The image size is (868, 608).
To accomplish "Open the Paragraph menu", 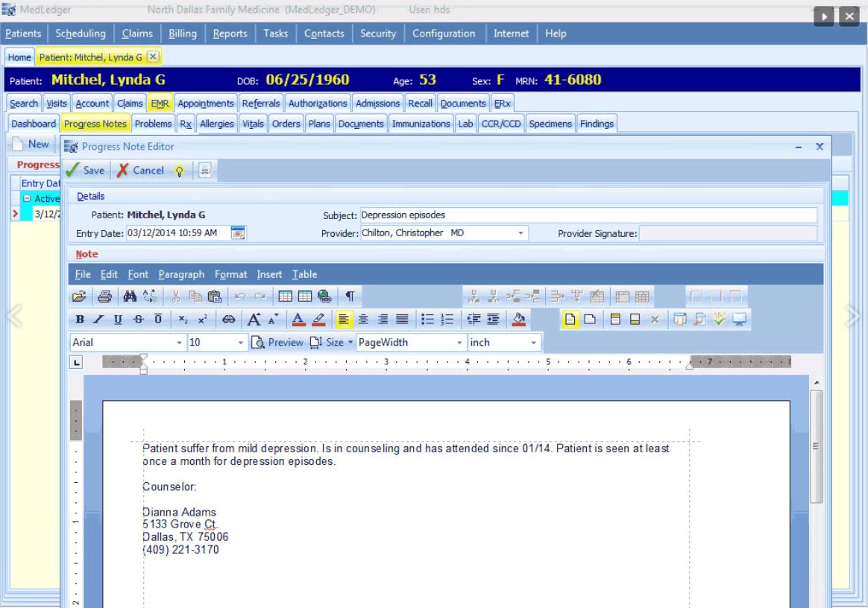I will pos(181,274).
